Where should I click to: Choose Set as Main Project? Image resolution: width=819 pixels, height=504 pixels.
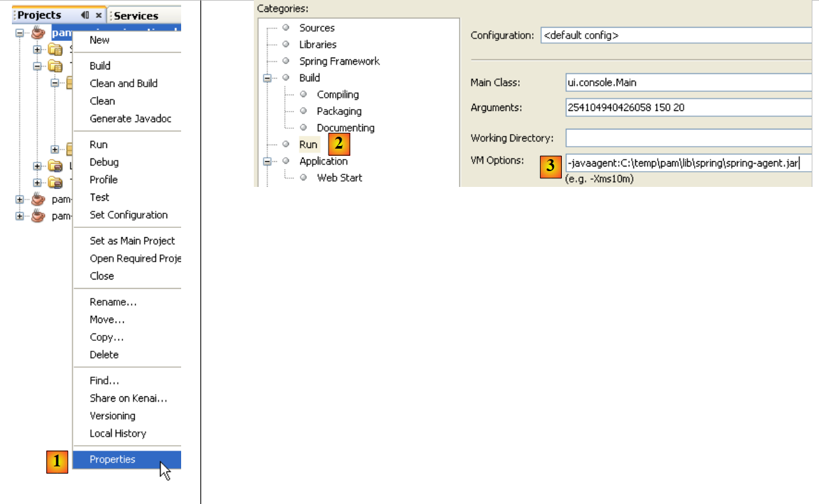point(132,240)
